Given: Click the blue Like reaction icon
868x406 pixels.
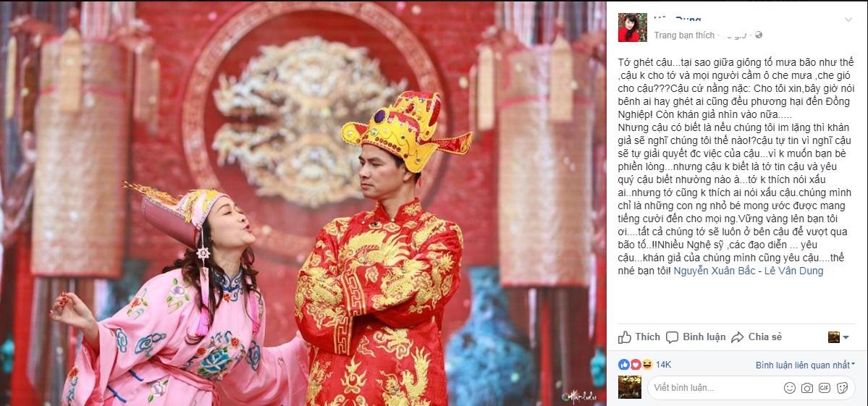Looking at the screenshot, I should (x=624, y=365).
